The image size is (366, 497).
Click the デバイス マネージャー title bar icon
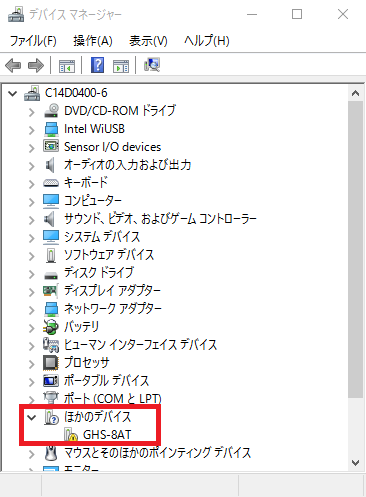[16, 14]
